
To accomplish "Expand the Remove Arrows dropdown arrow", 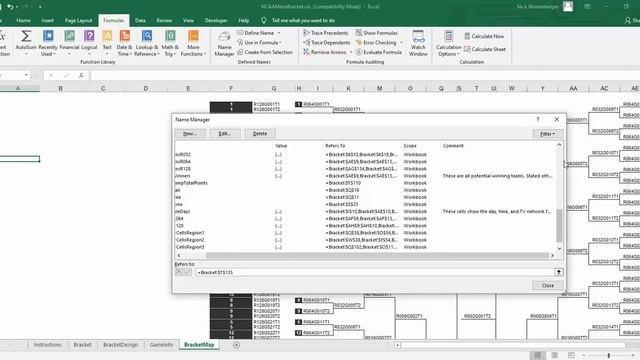I will (351, 52).
